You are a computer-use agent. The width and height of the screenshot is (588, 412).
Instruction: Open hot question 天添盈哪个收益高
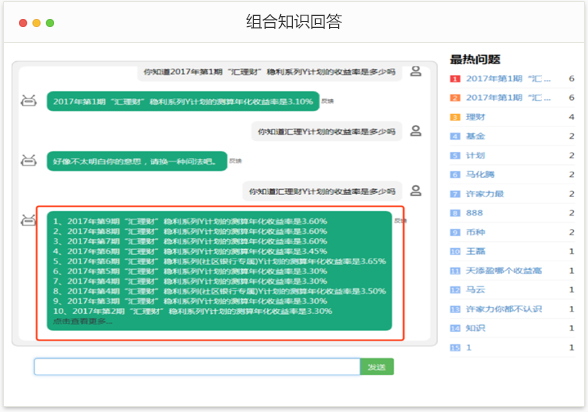click(x=504, y=271)
